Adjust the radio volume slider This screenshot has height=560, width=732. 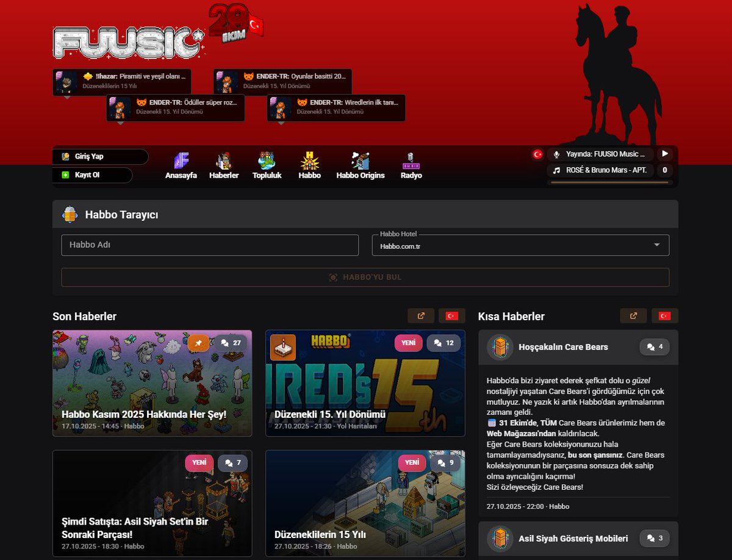pos(610,182)
